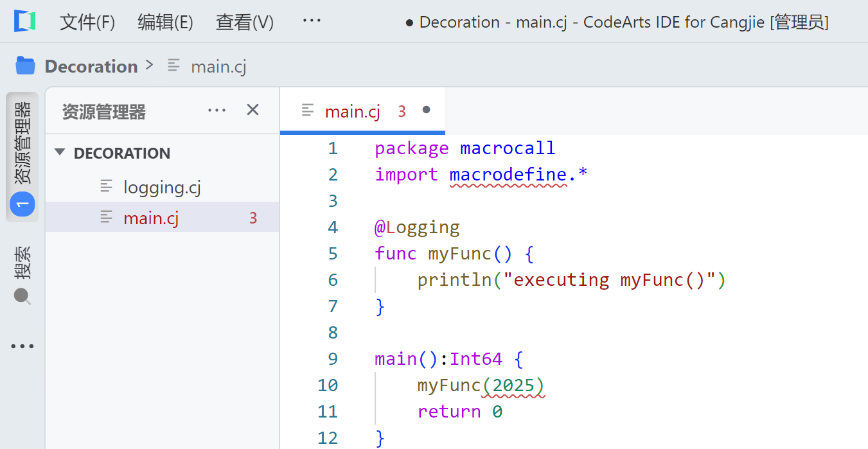Click the underlined macrodefine import error
Image resolution: width=868 pixels, height=449 pixels.
[508, 175]
